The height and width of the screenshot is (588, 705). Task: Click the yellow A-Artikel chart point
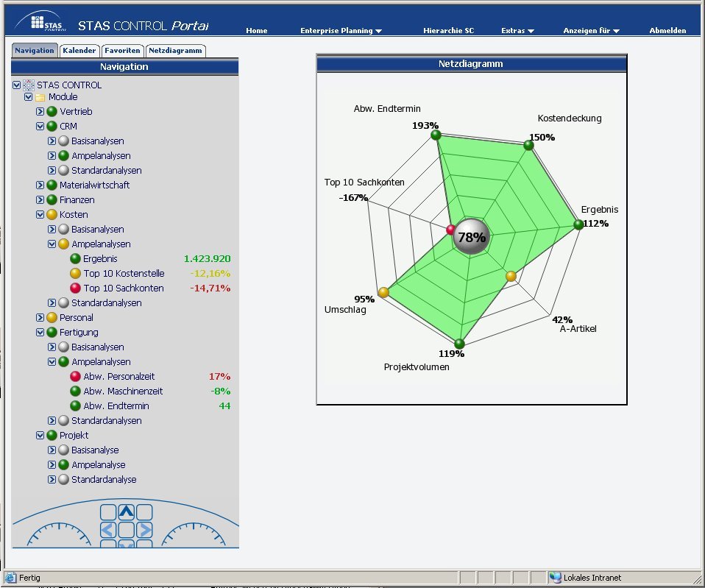tap(511, 276)
